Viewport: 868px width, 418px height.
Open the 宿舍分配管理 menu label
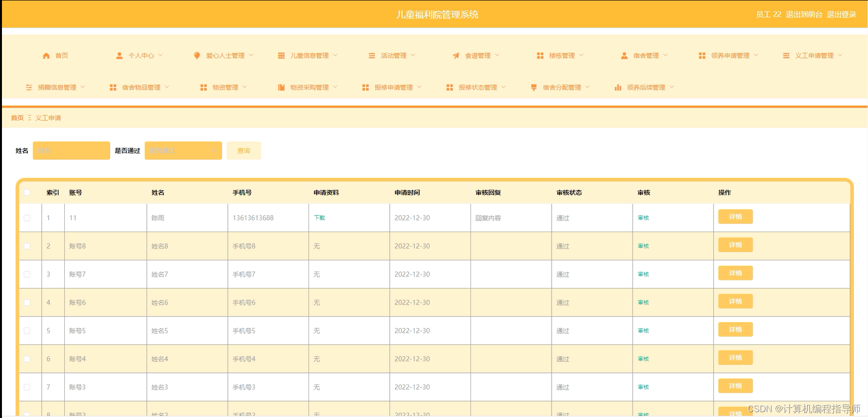[562, 88]
